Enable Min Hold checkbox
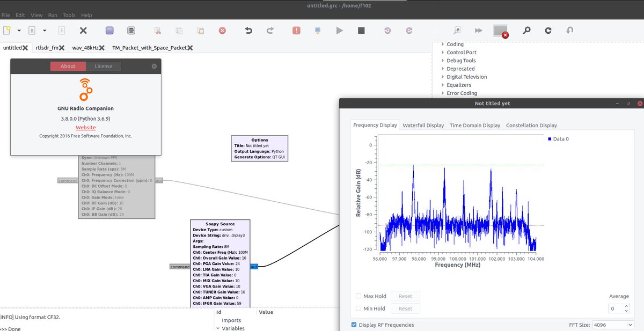The image size is (644, 331). click(x=358, y=308)
